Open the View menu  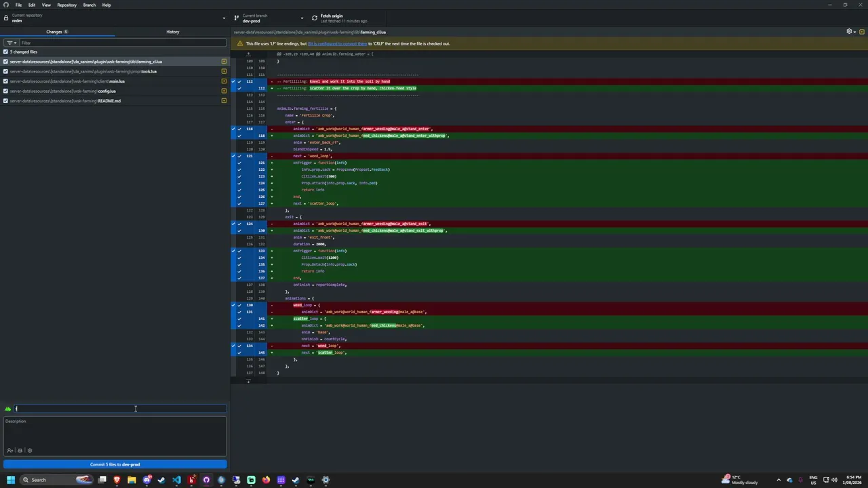pyautogui.click(x=46, y=5)
